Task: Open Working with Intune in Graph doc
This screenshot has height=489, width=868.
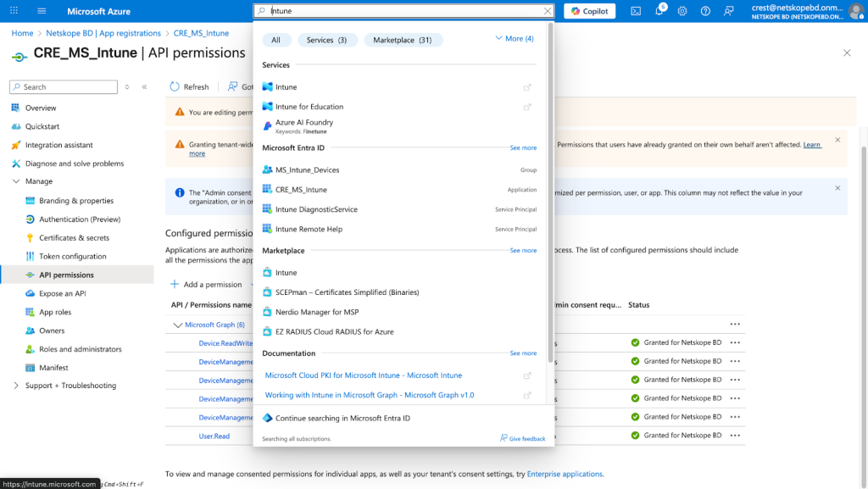Action: click(370, 395)
